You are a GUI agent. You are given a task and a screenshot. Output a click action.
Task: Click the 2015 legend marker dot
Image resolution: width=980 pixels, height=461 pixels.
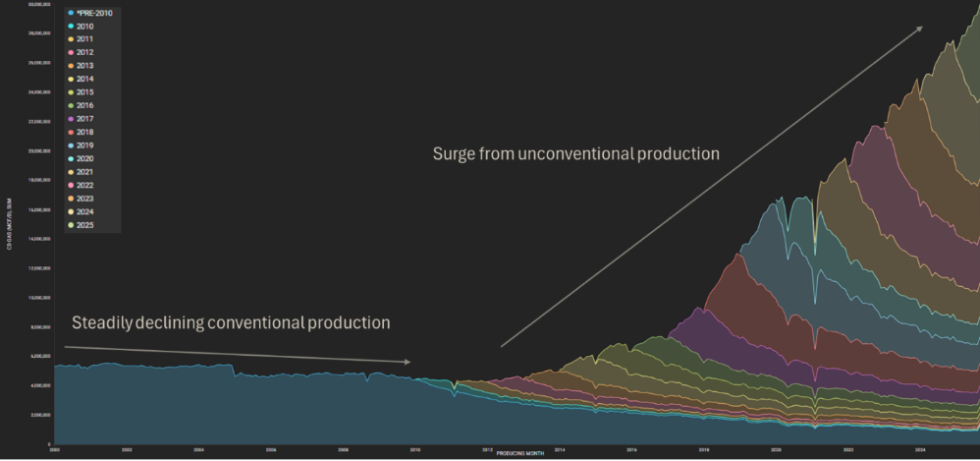click(x=70, y=92)
